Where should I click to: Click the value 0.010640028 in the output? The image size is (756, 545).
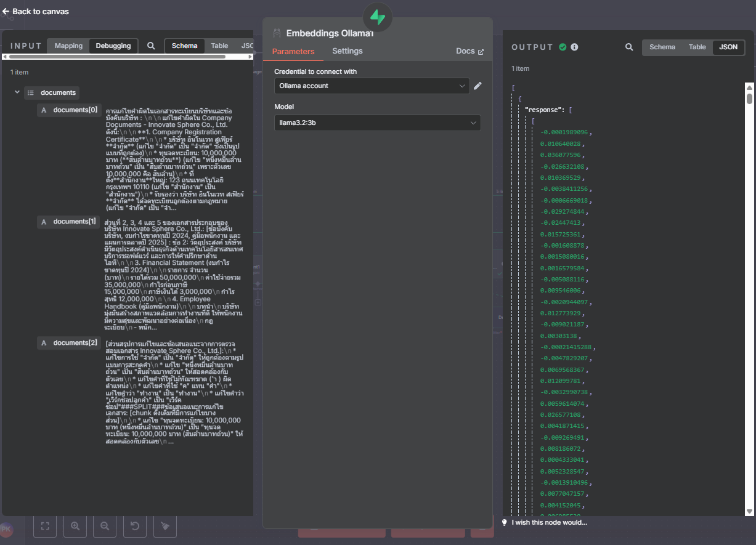[x=562, y=143]
